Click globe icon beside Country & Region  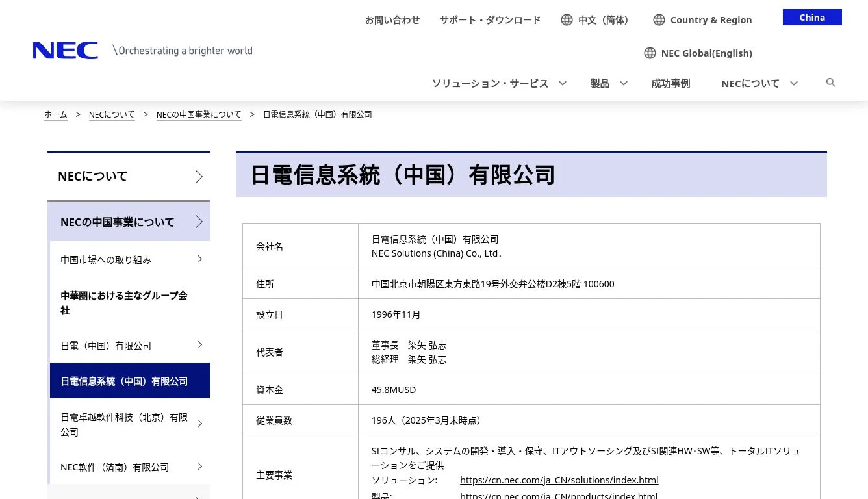click(659, 20)
